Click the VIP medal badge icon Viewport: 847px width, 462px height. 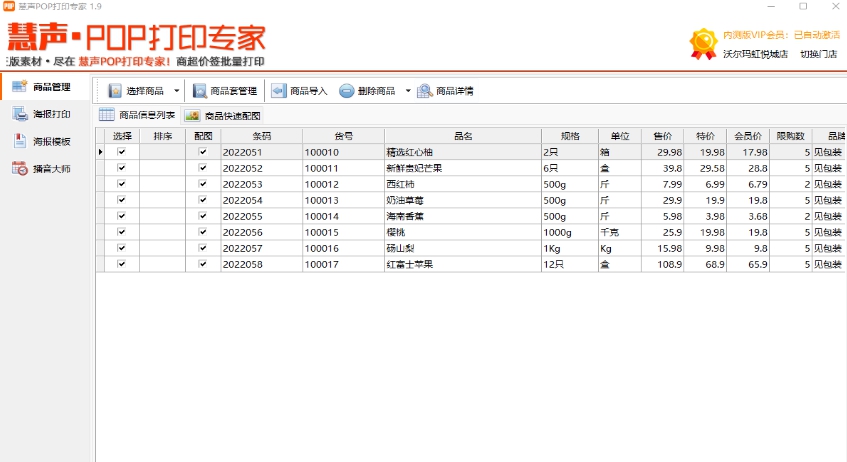click(703, 44)
